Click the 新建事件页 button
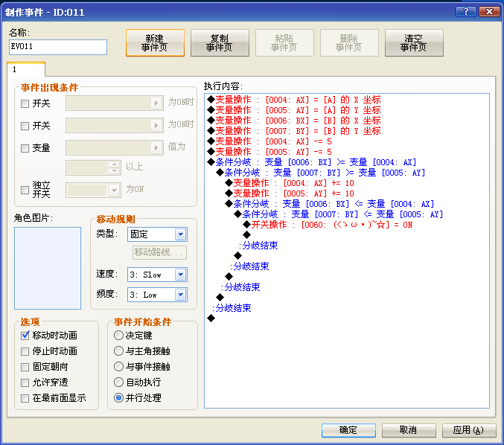This screenshot has height=445, width=504. point(155,42)
